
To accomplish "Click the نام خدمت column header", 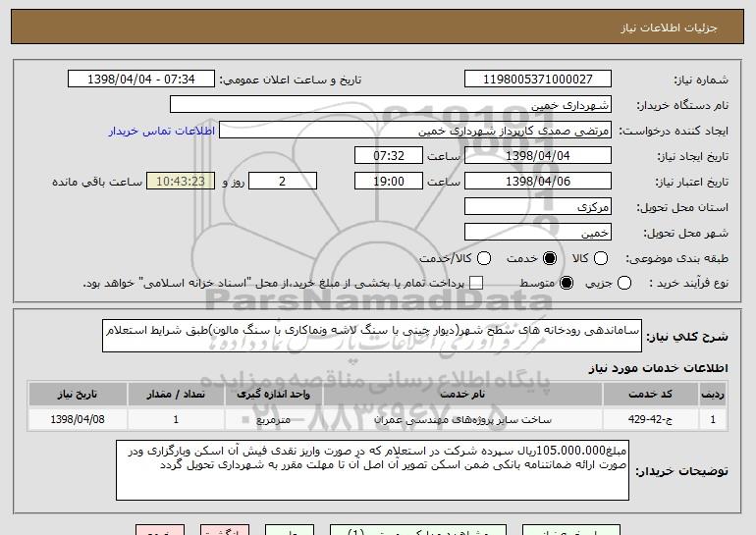I will click(462, 395).
